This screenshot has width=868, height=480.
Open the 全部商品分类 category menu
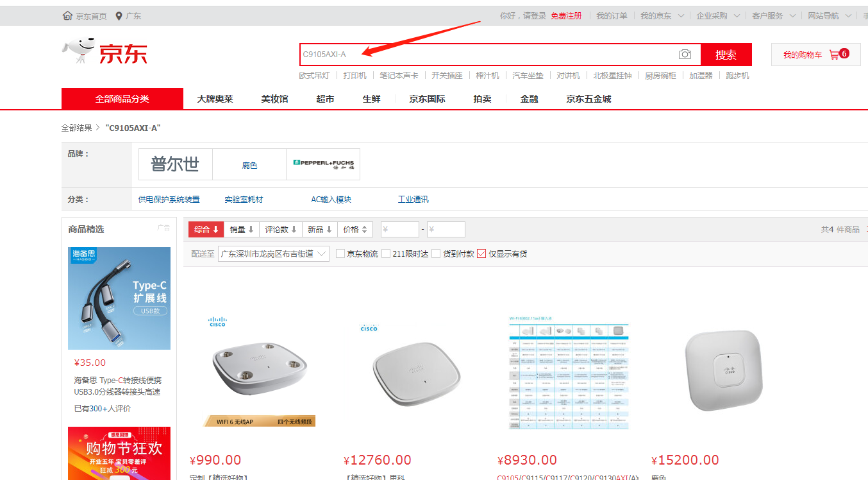coord(122,99)
